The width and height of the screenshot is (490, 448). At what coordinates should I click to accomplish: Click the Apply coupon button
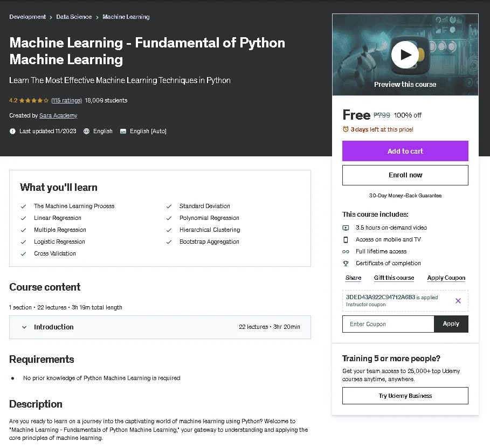pos(451,324)
